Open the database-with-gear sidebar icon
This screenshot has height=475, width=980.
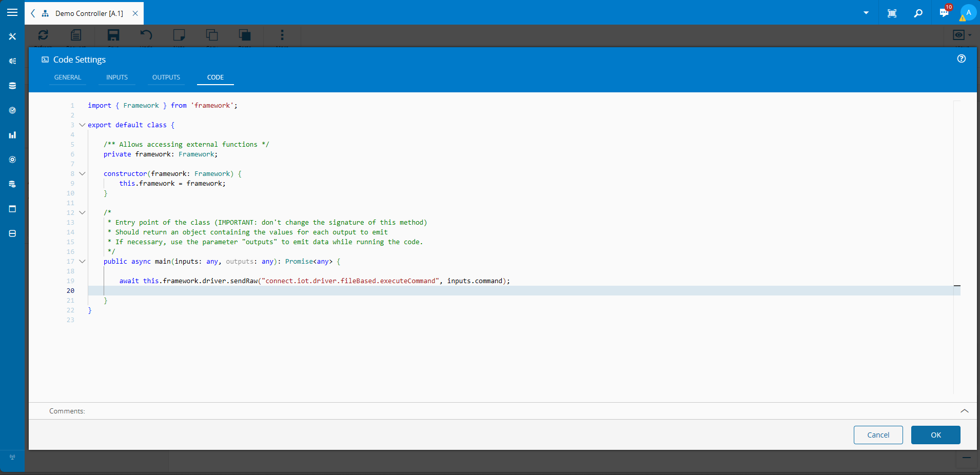pyautogui.click(x=12, y=184)
